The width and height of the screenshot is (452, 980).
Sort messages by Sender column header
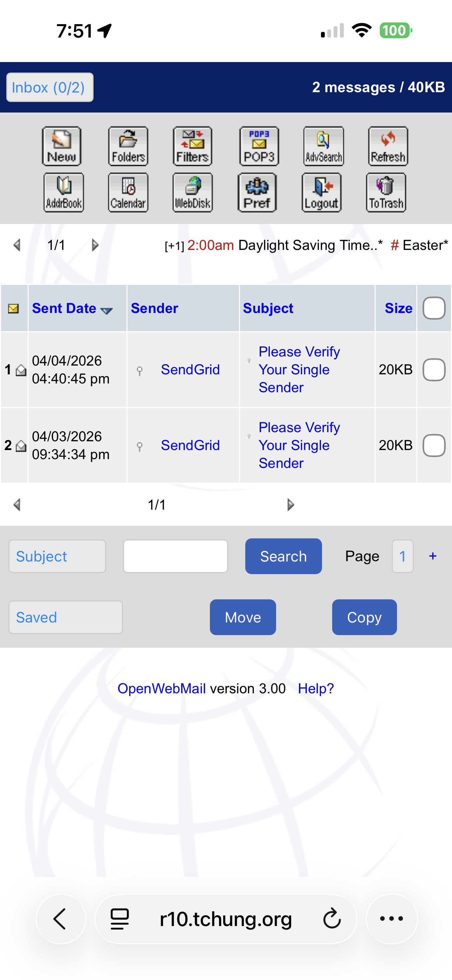point(155,308)
